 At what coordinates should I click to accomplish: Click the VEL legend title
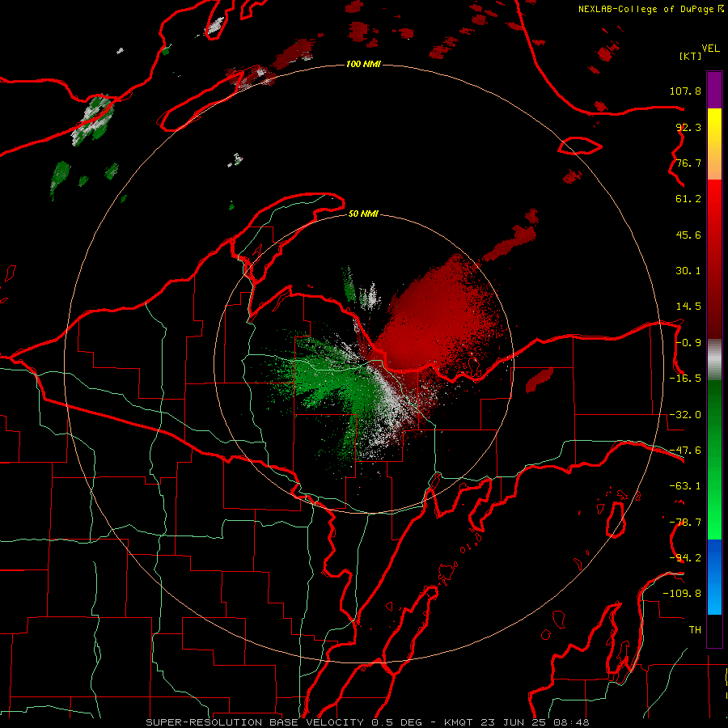click(710, 49)
